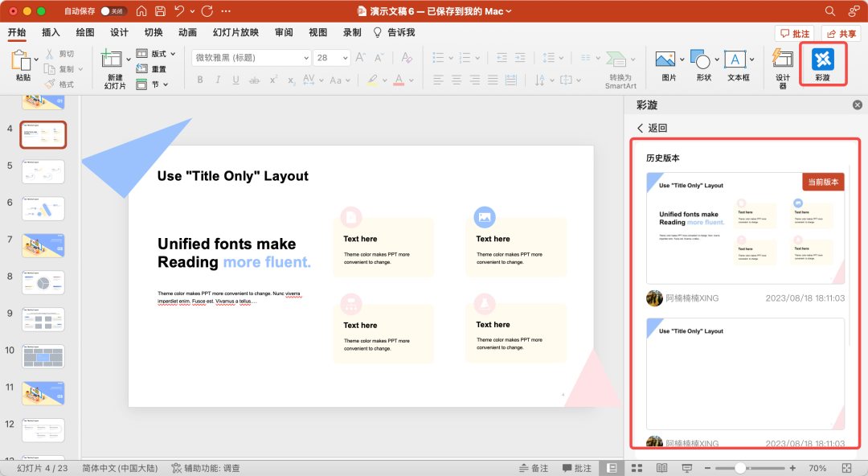Cut selection with 剪切

59,54
